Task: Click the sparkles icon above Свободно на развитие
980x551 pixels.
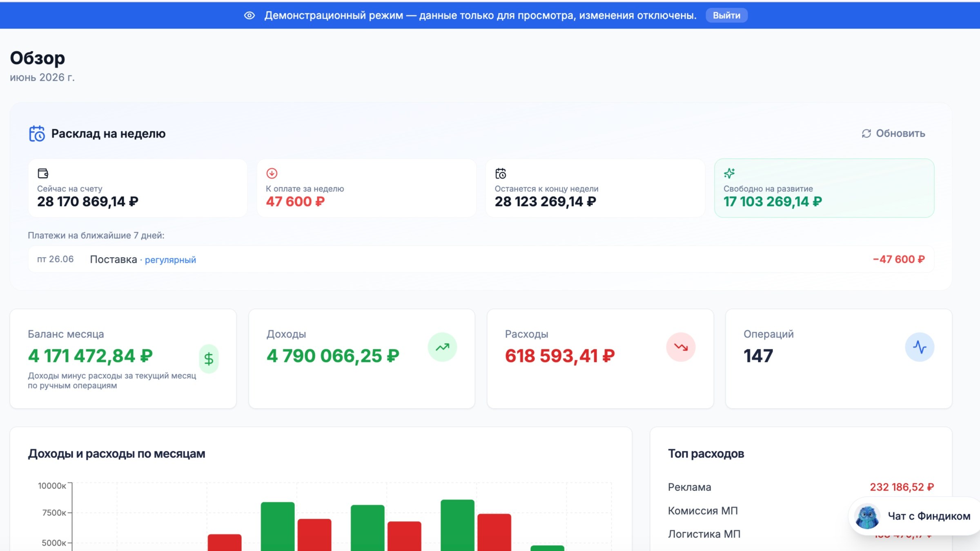Action: click(729, 173)
